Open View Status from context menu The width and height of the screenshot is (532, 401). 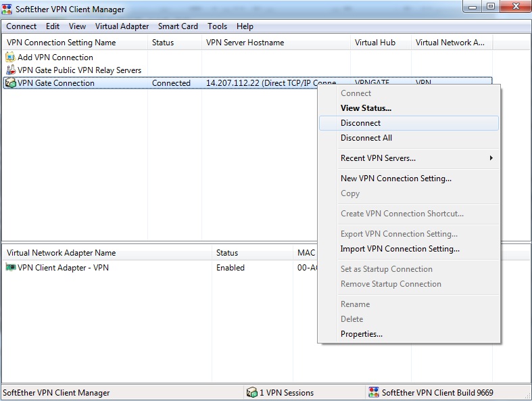366,108
